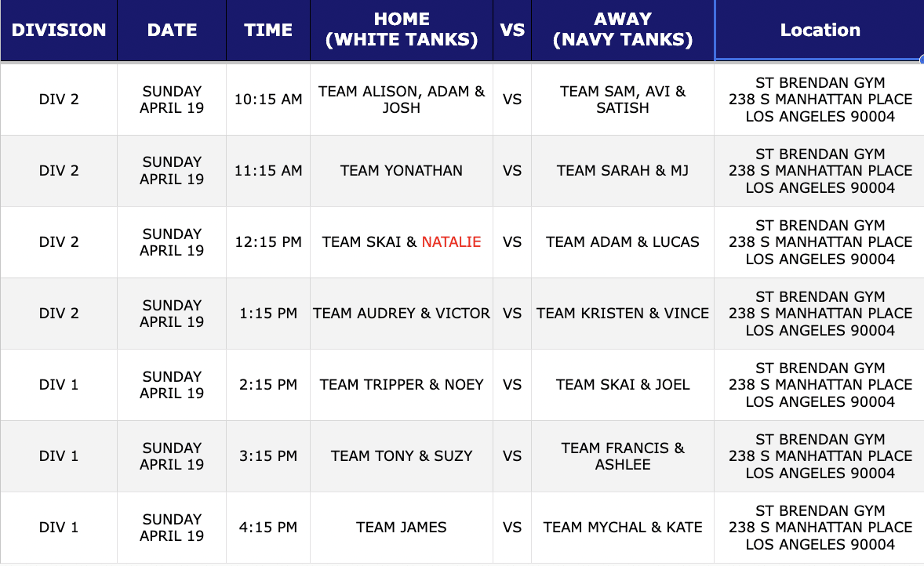Click the TEAM TRIPPER & NOEY cell
This screenshot has width=924, height=566.
(402, 385)
